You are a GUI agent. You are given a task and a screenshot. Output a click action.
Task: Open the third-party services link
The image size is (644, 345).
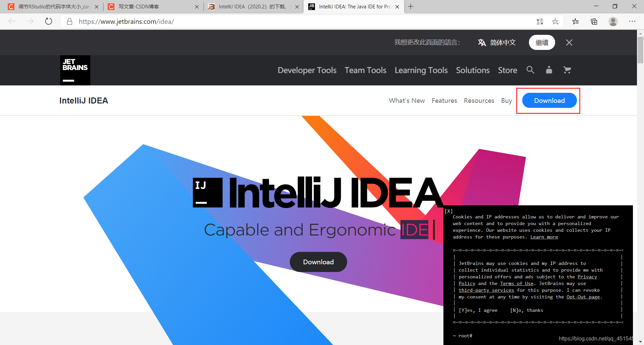[486, 290]
